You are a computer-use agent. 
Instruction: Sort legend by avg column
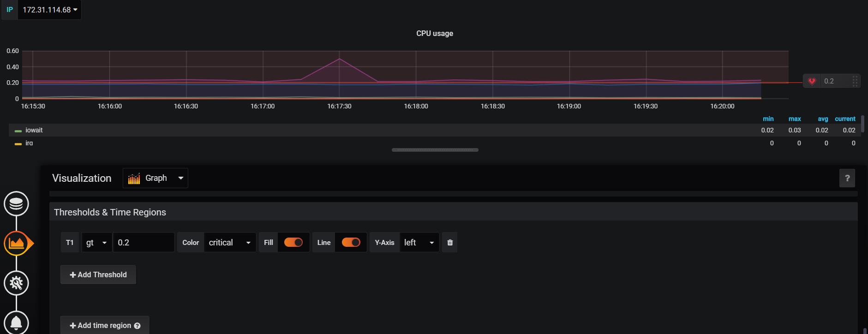click(x=822, y=119)
